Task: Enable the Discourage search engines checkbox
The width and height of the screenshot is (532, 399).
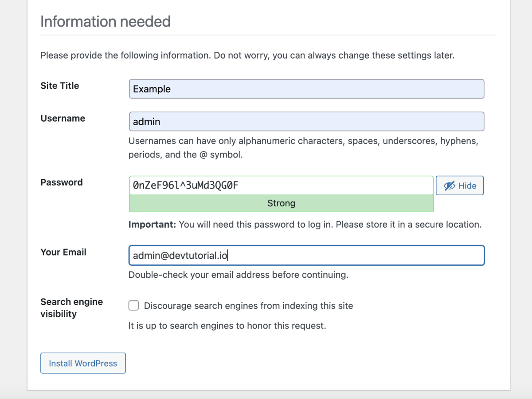Action: pos(133,305)
